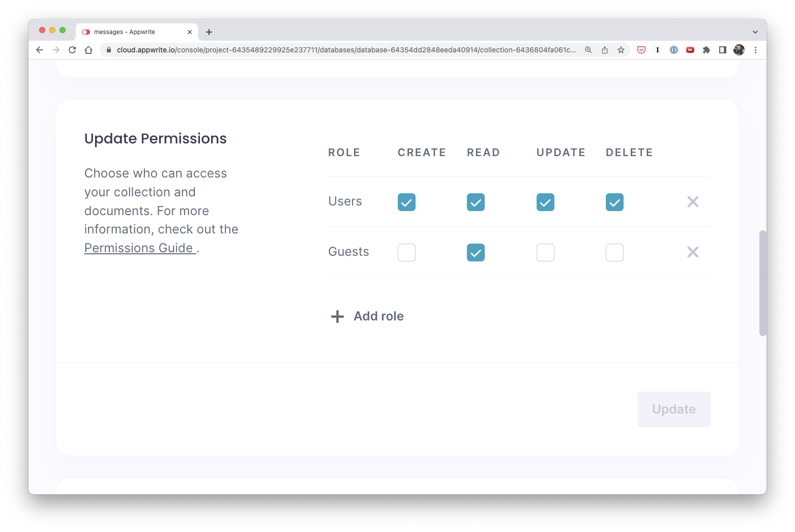Uncheck Update permission for Users
795x532 pixels.
[x=545, y=202]
